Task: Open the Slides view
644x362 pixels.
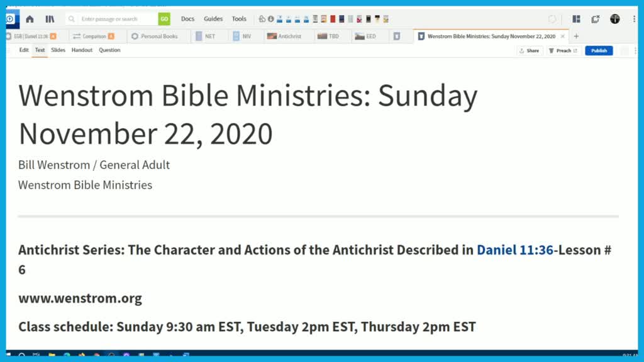Action: pyautogui.click(x=58, y=50)
